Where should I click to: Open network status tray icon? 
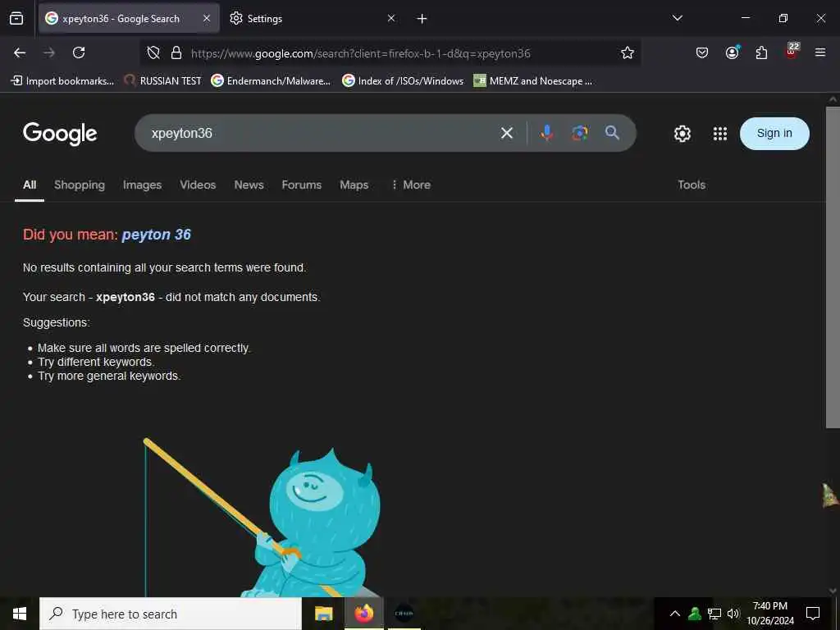[x=714, y=614]
